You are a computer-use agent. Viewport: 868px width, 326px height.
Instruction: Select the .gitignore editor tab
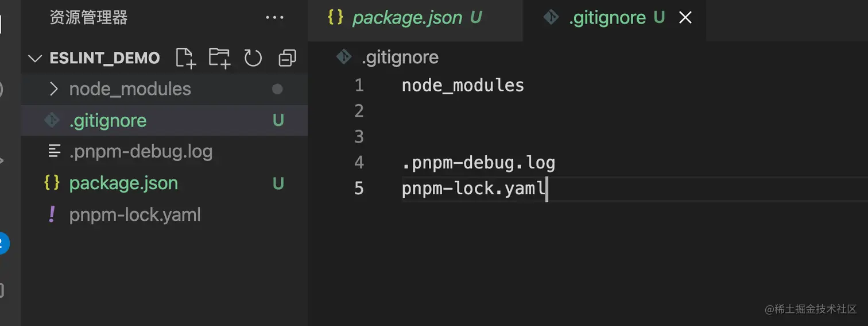coord(607,18)
